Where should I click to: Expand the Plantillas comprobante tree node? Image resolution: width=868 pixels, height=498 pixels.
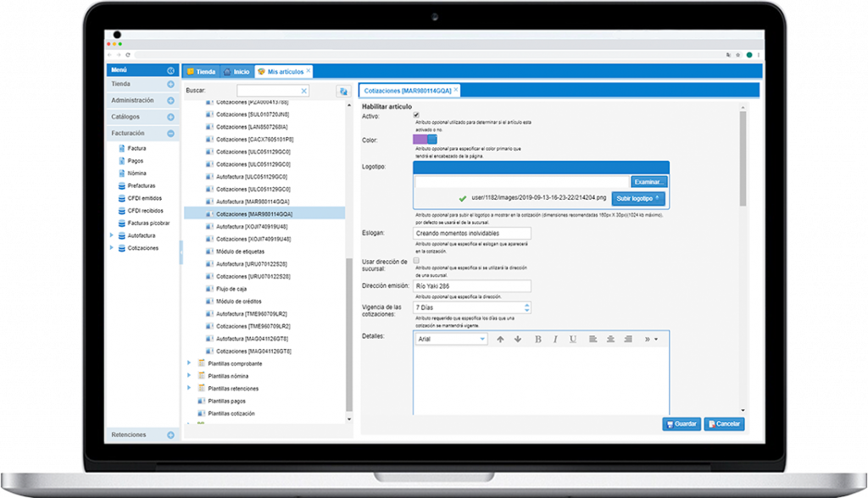[x=189, y=363]
